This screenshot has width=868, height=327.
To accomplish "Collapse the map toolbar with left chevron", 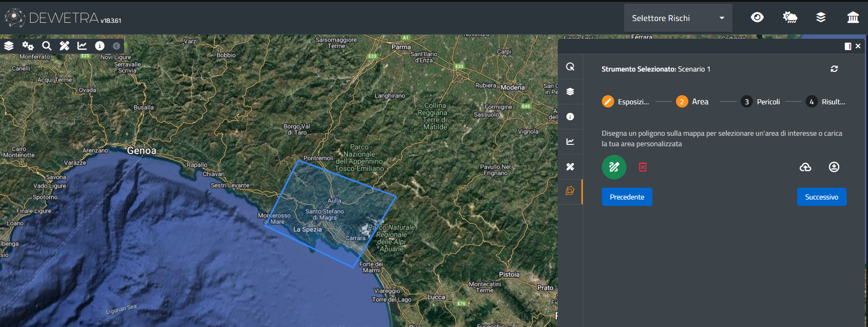I will (x=116, y=46).
